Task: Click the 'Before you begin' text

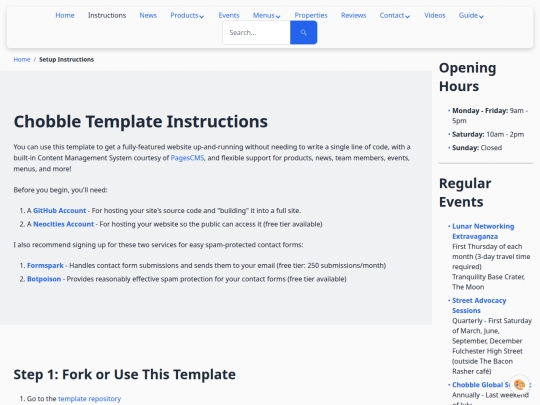Action: point(60,190)
